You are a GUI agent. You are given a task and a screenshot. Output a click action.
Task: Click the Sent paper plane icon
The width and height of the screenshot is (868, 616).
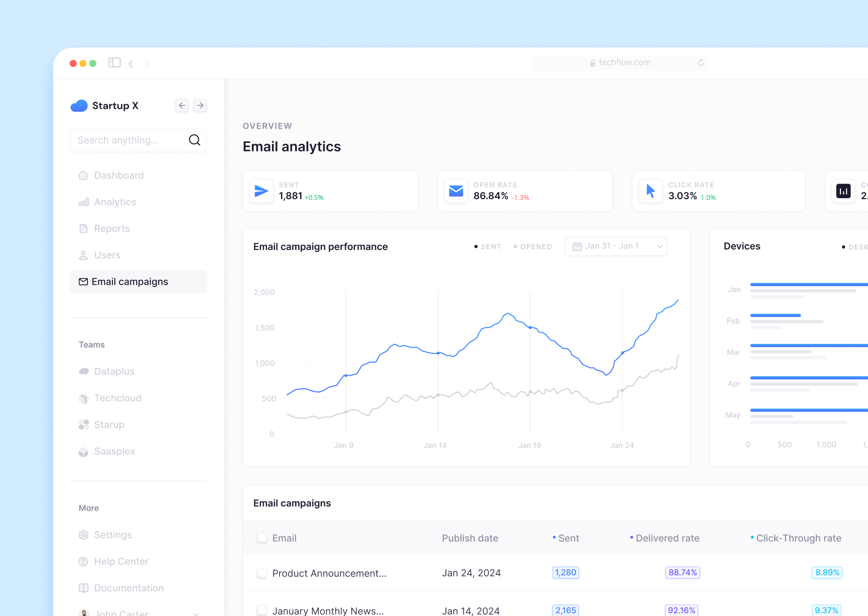261,191
